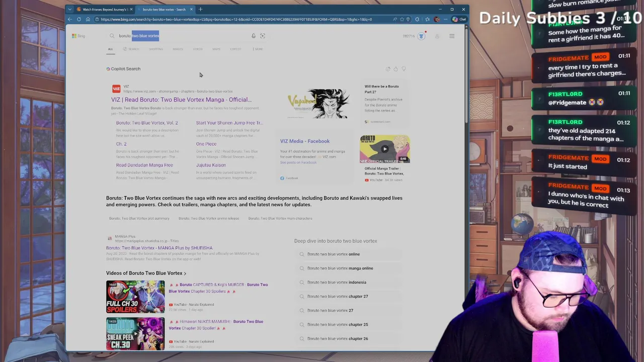This screenshot has width=644, height=362.
Task: Select Boruto Two Blue Vortex anime release chip
Action: tap(209, 218)
